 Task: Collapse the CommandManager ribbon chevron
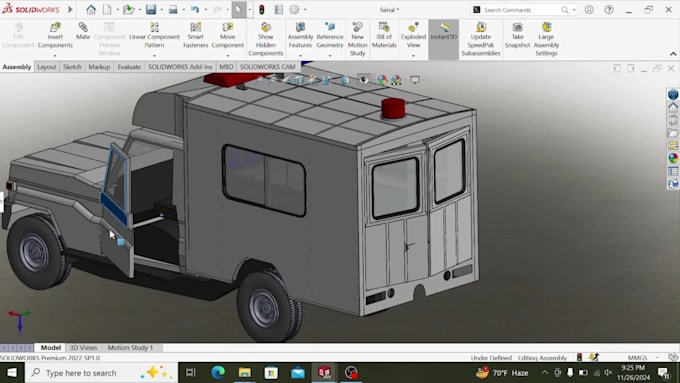[x=673, y=54]
